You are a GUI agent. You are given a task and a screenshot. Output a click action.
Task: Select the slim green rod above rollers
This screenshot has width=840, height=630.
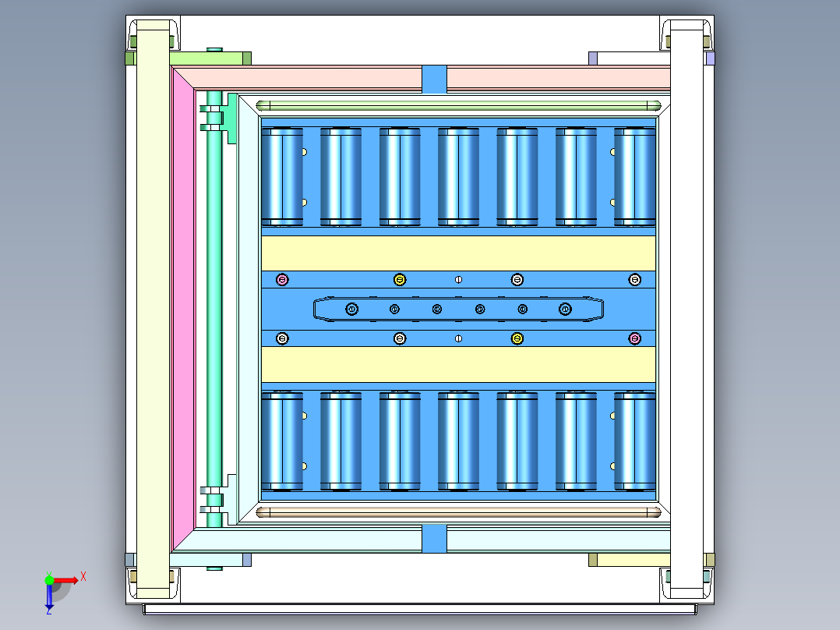[x=458, y=105]
